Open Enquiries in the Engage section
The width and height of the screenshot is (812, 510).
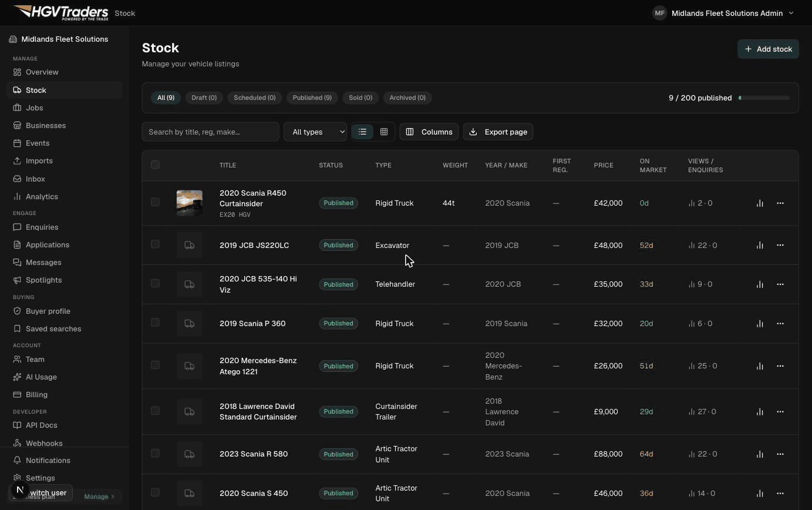point(65,227)
